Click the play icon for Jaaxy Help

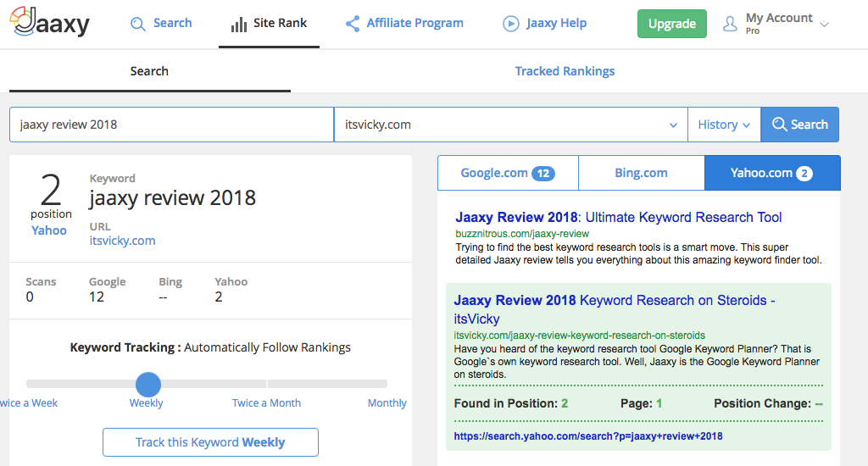point(511,24)
